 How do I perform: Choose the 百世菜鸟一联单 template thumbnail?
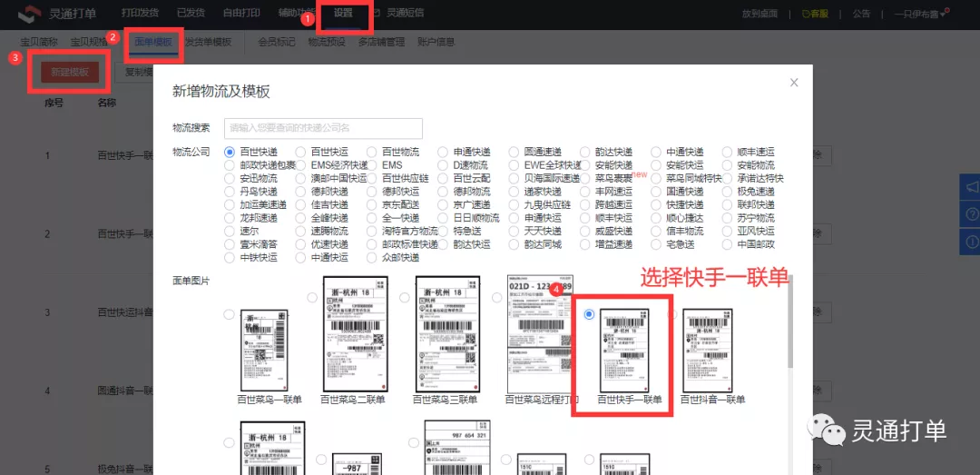[265, 350]
